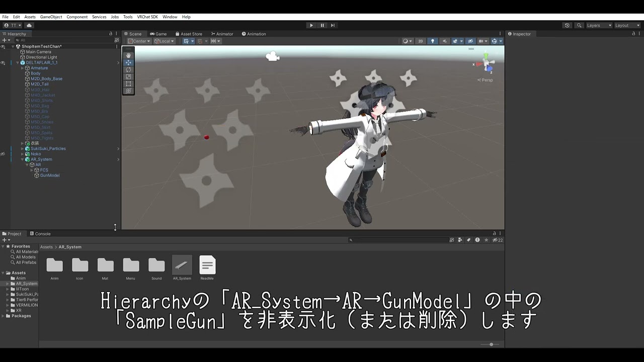Screen dimensions: 644x362
Task: Open the Sound folder in project view
Action: click(156, 265)
